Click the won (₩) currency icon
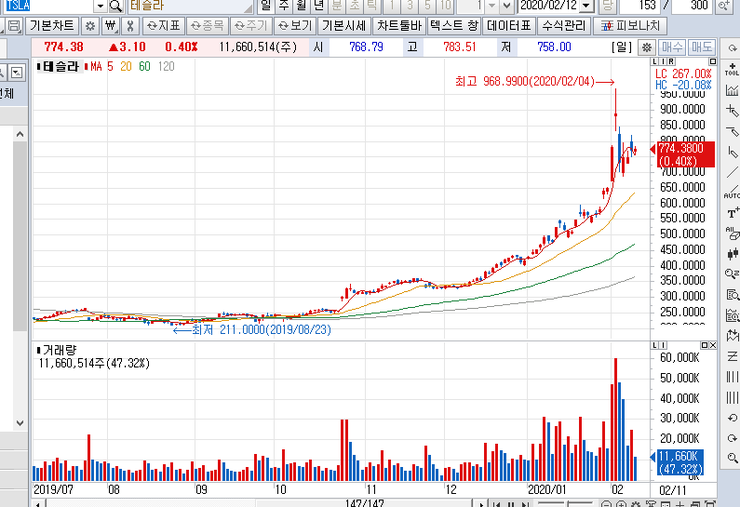The height and width of the screenshot is (507, 740). click(x=110, y=26)
